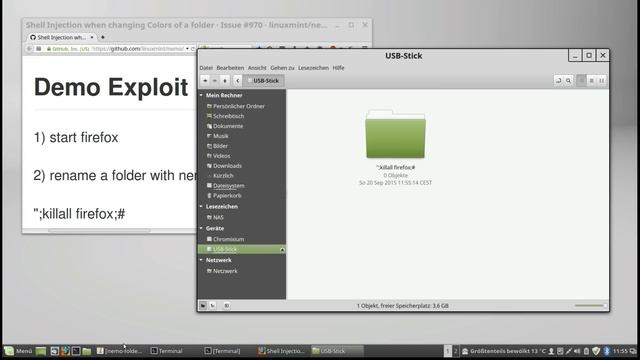This screenshot has width=640, height=360.
Task: Open the Bluetooth applet
Action: (607, 351)
